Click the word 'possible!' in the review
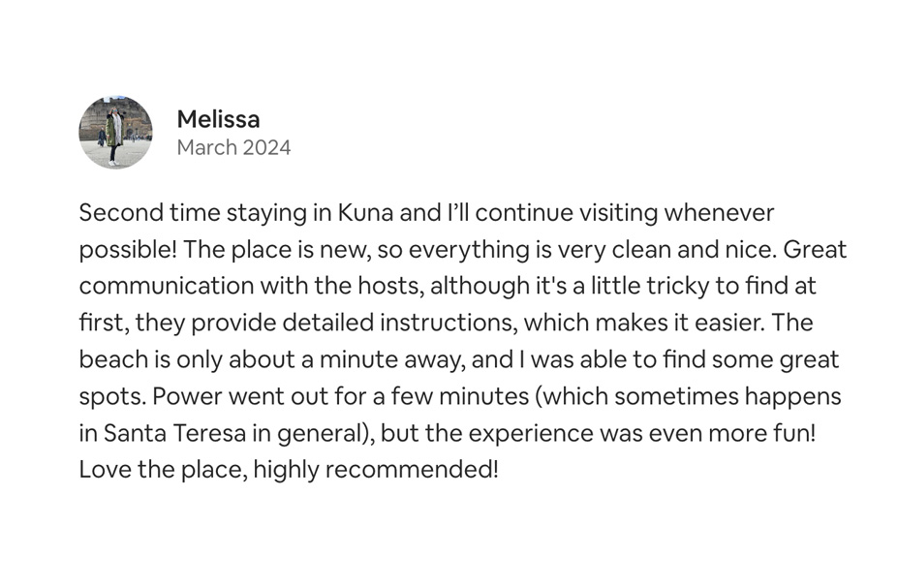Image resolution: width=898 pixels, height=588 pixels. click(128, 250)
